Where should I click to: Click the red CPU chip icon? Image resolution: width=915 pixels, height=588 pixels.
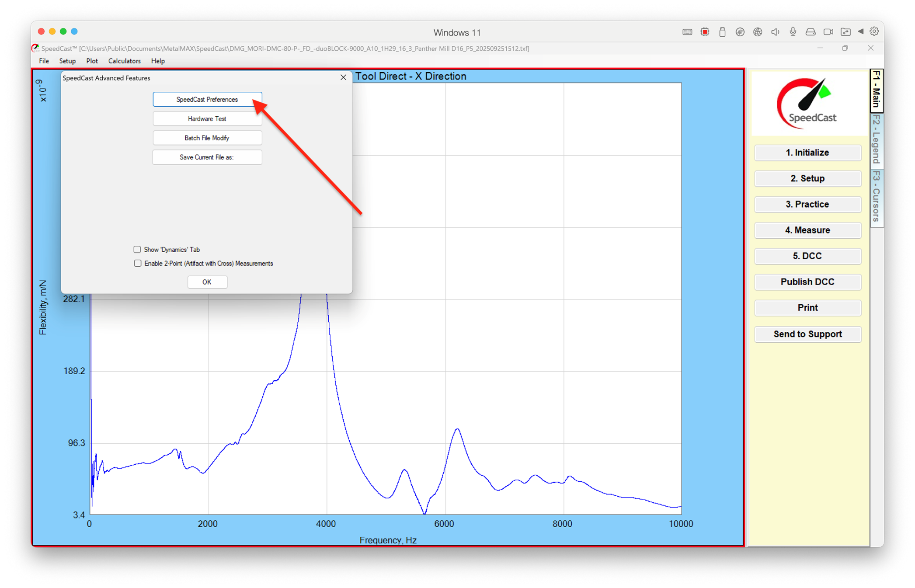coord(705,32)
